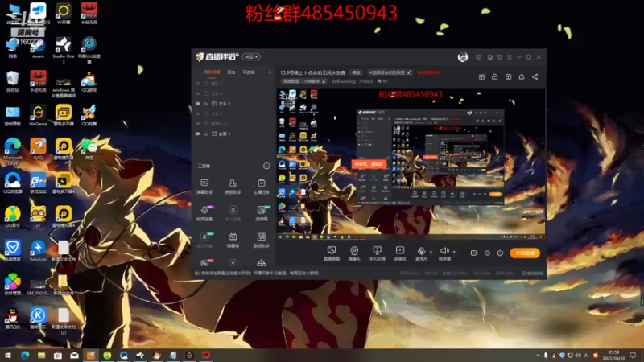Open File Explorer from the taskbar

click(x=41, y=355)
